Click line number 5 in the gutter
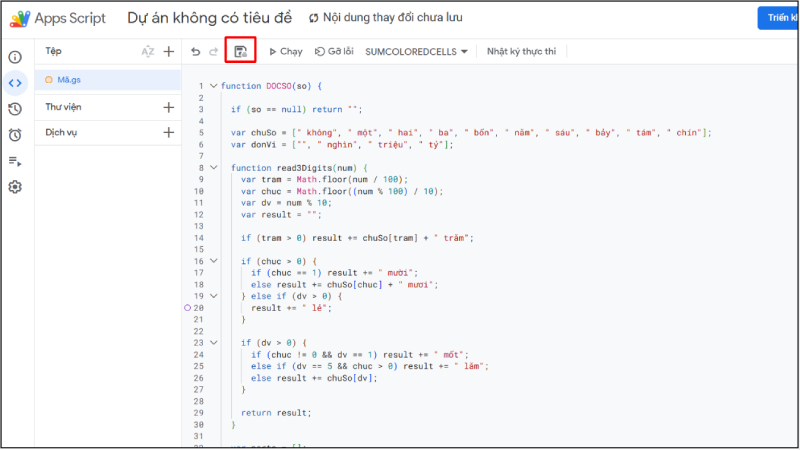This screenshot has height=450, width=800. point(201,133)
